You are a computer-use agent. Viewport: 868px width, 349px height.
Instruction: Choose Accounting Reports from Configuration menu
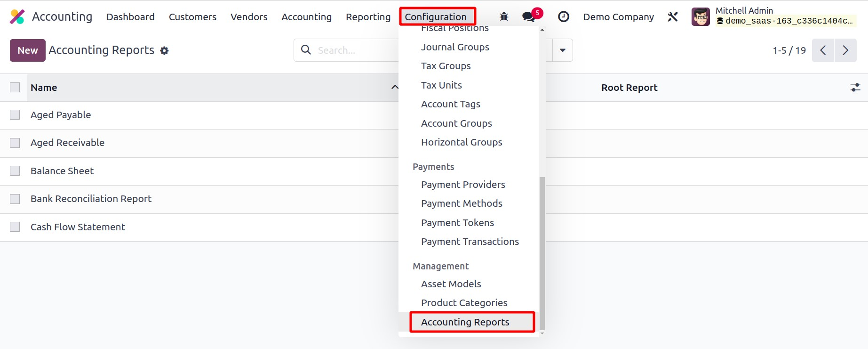point(465,322)
